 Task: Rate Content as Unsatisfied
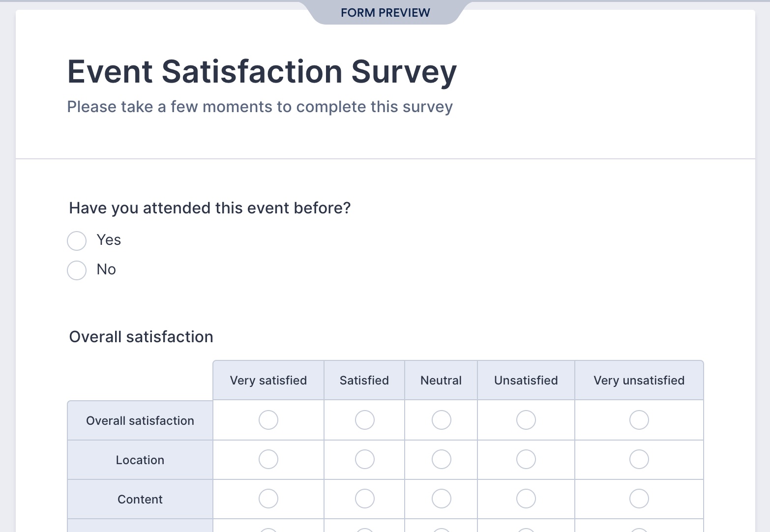526,499
